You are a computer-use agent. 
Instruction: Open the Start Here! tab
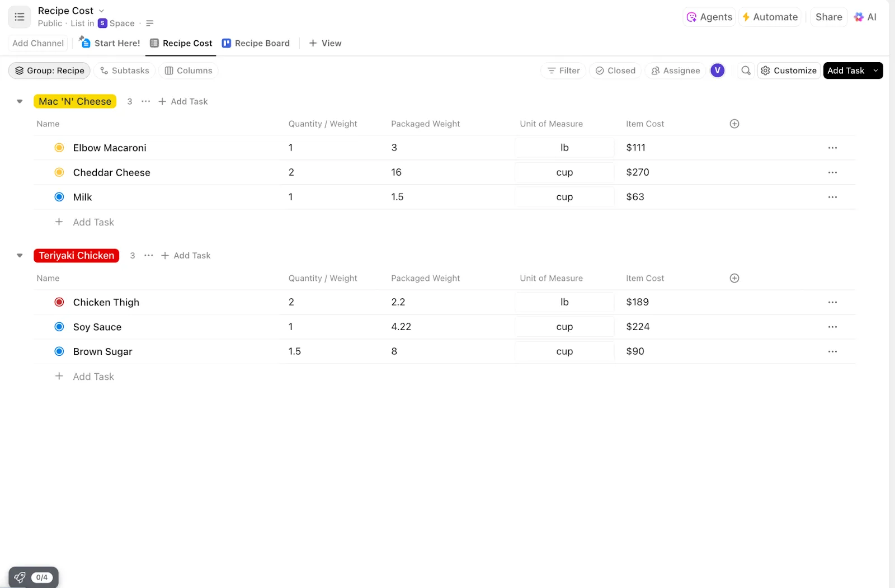pyautogui.click(x=110, y=43)
